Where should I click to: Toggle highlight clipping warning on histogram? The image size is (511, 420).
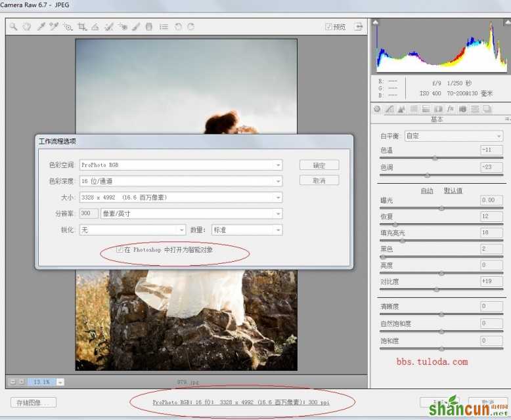(508, 22)
